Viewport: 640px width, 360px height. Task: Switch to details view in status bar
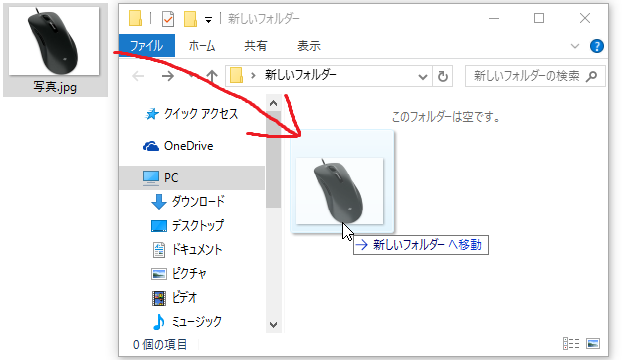pyautogui.click(x=571, y=344)
